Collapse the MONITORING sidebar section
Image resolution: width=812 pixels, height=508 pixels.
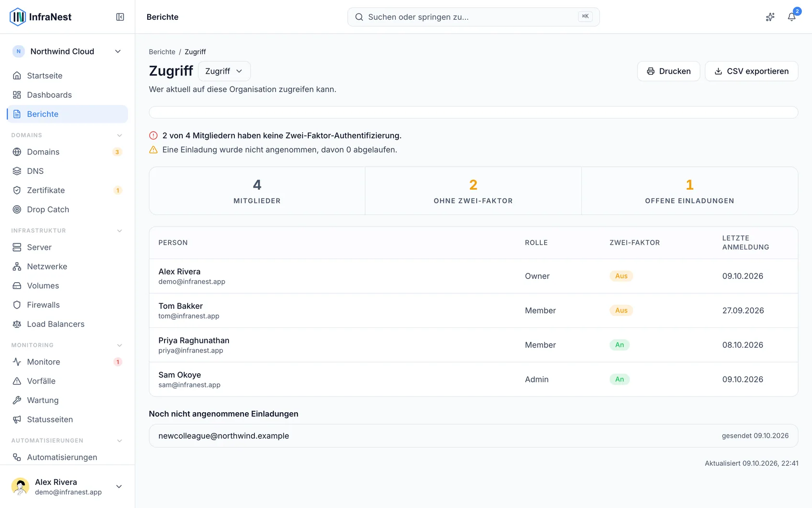[x=120, y=345]
